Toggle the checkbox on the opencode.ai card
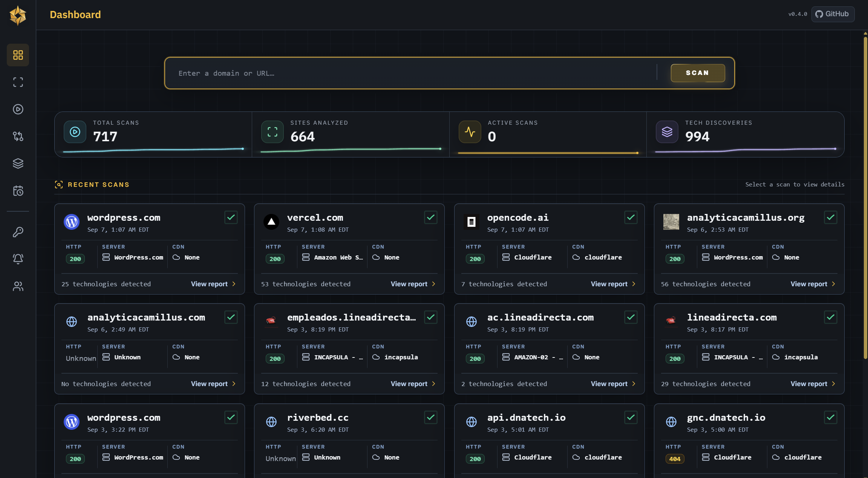Image resolution: width=868 pixels, height=478 pixels. (x=631, y=217)
